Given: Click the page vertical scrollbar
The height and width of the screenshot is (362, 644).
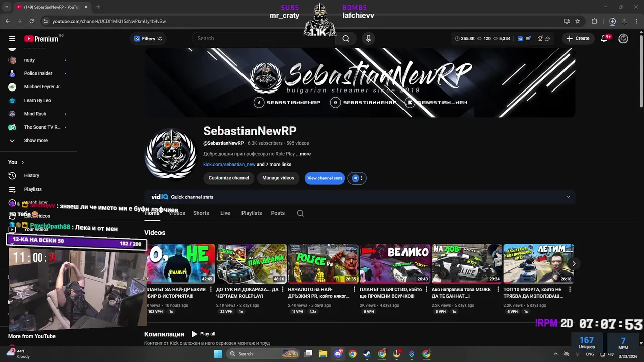Looking at the screenshot, I should coord(641,70).
